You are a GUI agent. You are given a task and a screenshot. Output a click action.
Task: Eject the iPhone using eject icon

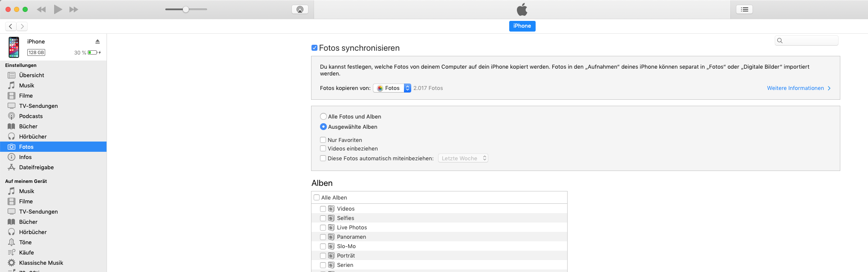tap(98, 41)
